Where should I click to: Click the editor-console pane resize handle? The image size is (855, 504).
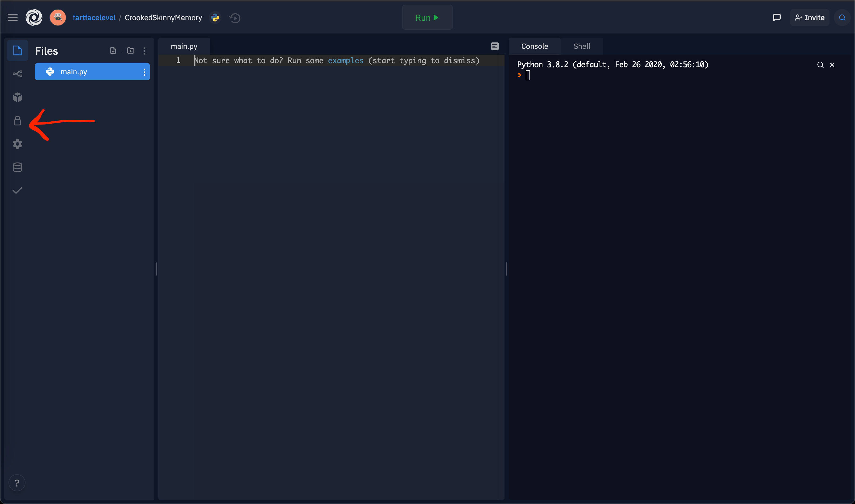(507, 269)
